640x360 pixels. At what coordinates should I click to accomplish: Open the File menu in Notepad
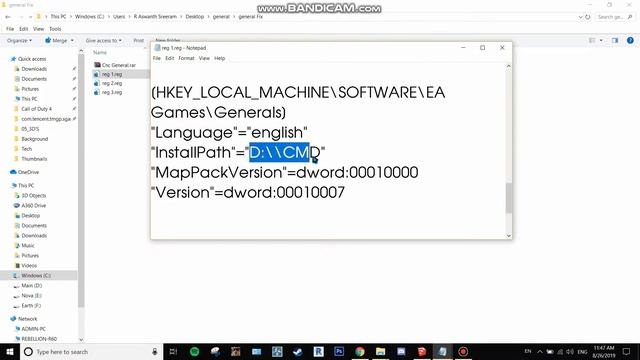tap(156, 58)
